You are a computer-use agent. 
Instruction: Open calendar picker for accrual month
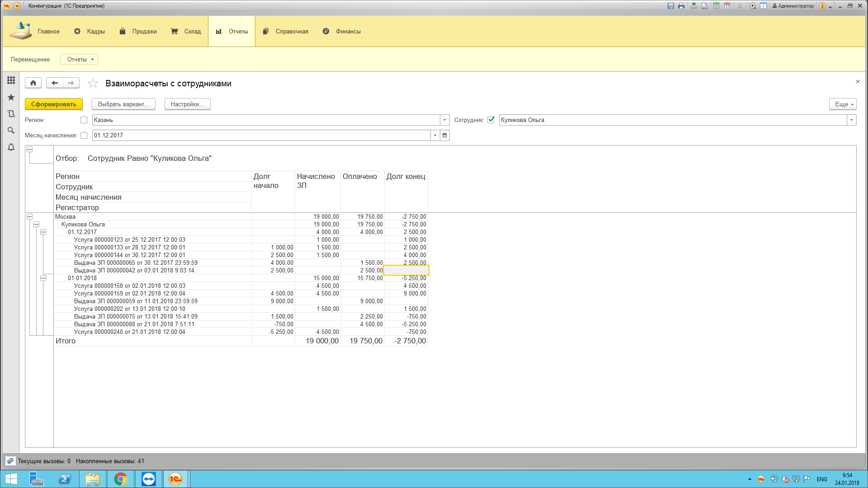pyautogui.click(x=445, y=135)
